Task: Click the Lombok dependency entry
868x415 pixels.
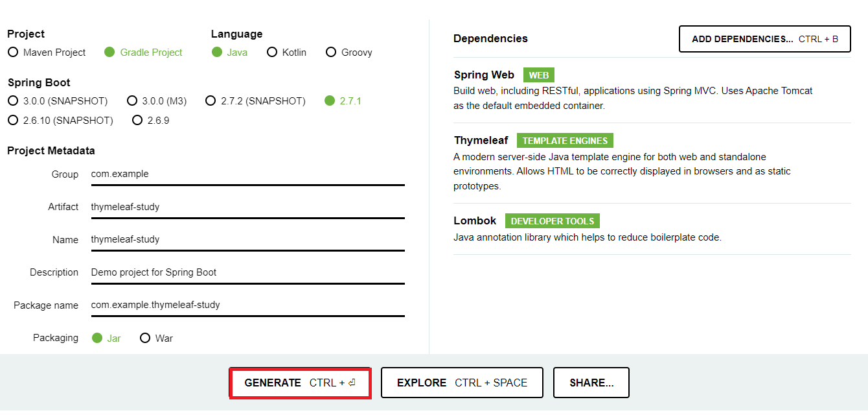Action: tap(652, 229)
